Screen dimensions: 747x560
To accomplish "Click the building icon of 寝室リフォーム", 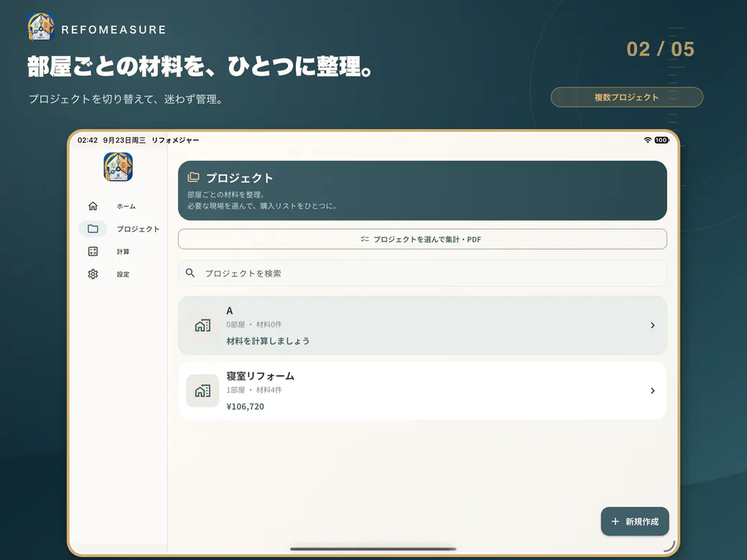I will coord(203,391).
